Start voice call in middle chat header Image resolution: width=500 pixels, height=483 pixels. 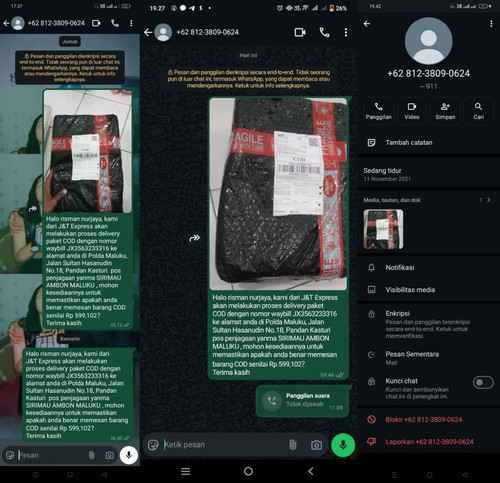[x=324, y=32]
